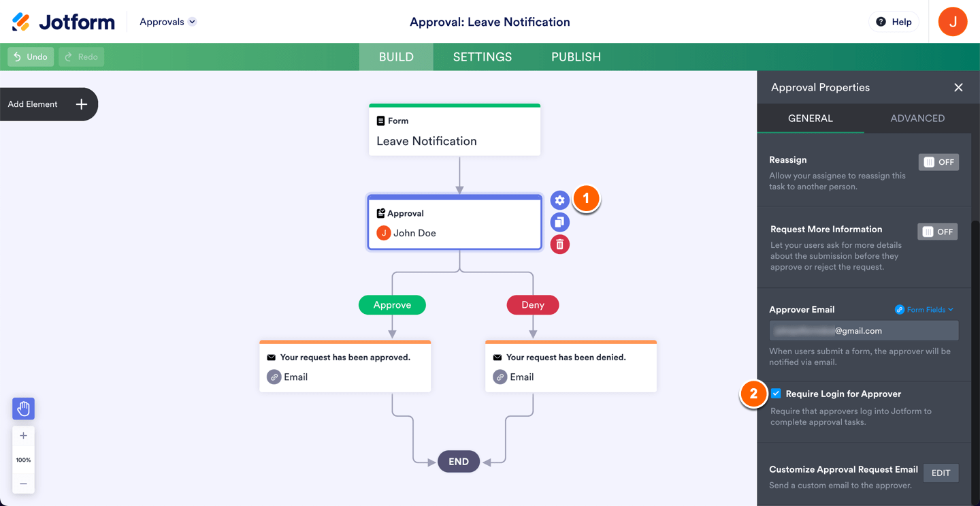Zoom out with the minus icon
The image size is (980, 506).
[23, 484]
